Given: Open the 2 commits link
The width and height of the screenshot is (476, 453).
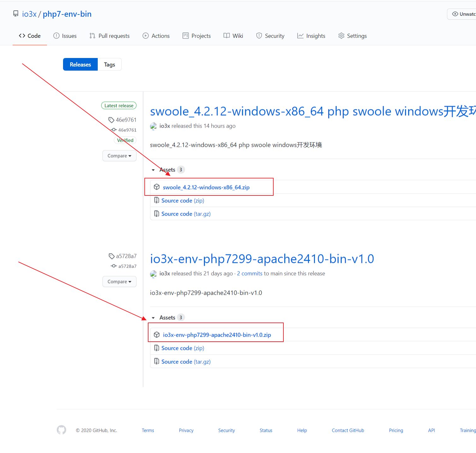Looking at the screenshot, I should click(x=250, y=274).
